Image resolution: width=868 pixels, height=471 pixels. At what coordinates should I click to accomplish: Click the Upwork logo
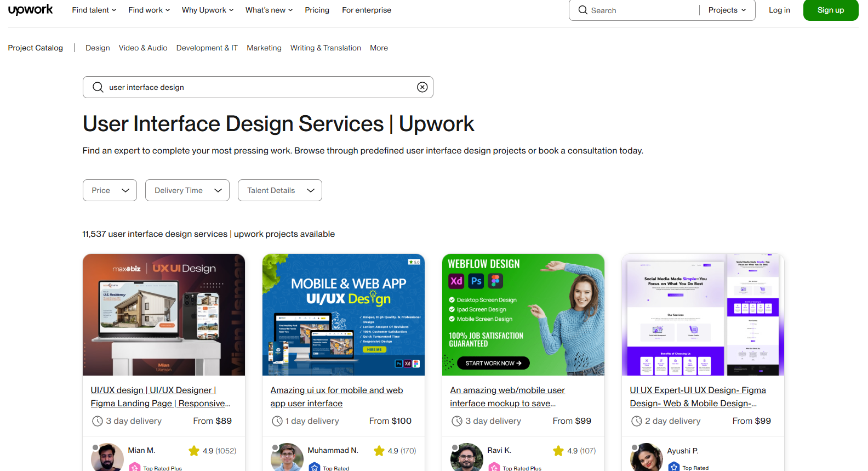click(31, 10)
